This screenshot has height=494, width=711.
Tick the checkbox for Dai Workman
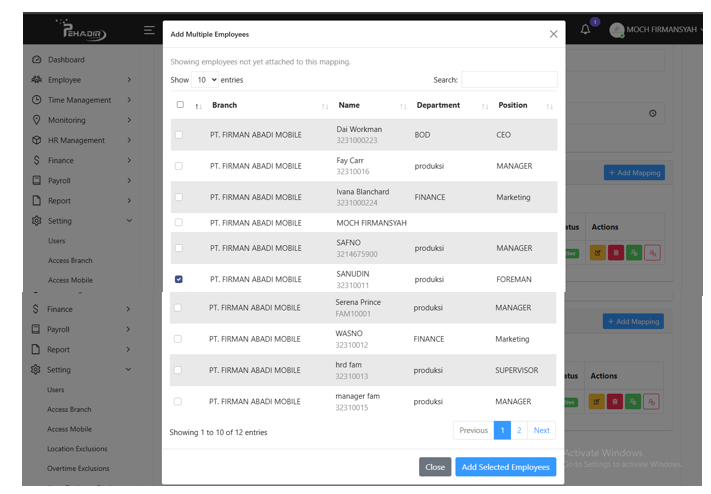coord(179,134)
